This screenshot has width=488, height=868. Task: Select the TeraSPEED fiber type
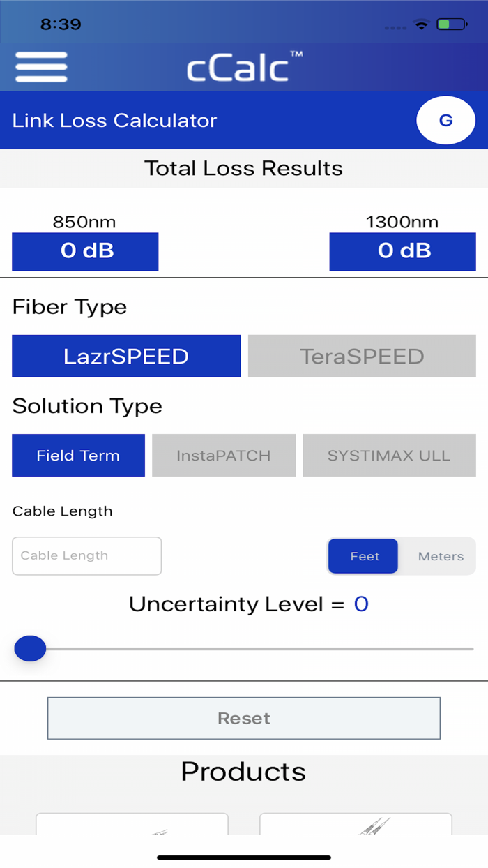[361, 356]
